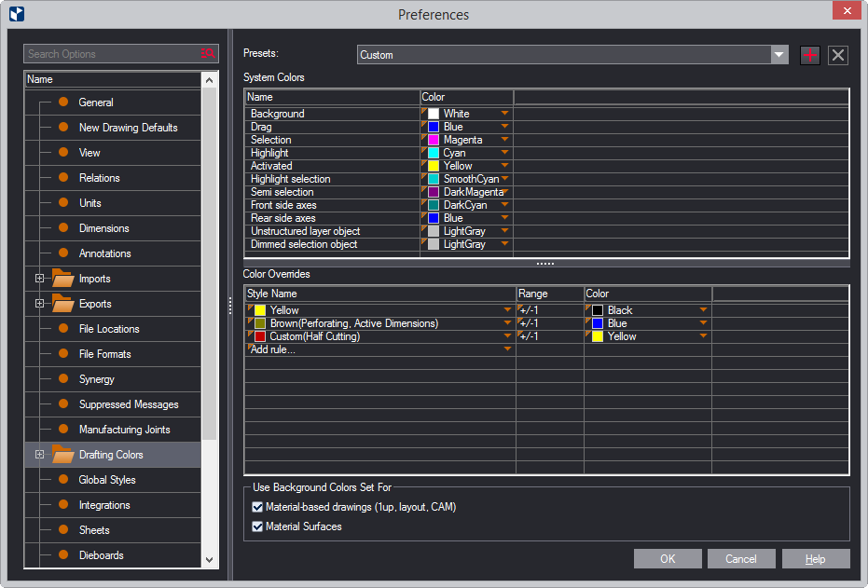Open the Sheets category

[94, 530]
